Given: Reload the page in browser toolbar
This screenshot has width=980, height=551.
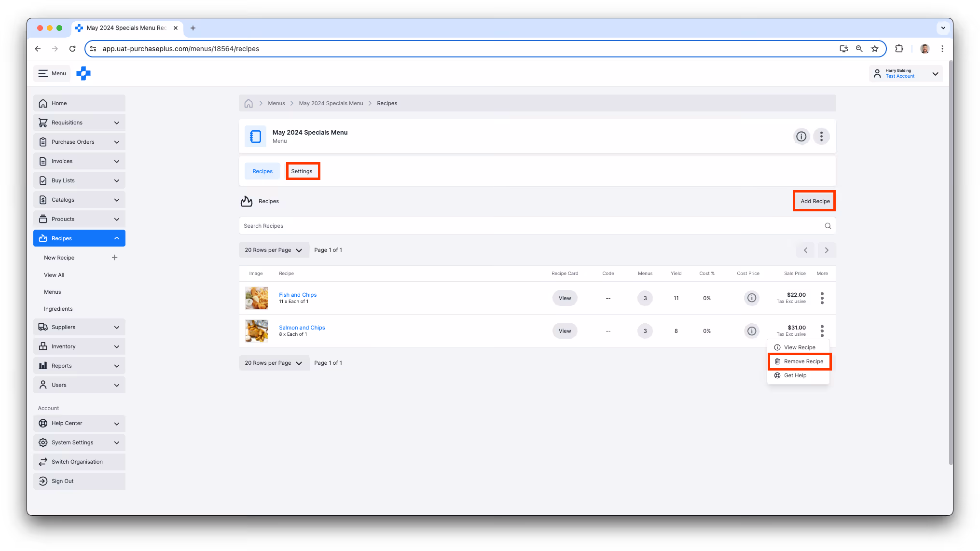Looking at the screenshot, I should pos(72,49).
